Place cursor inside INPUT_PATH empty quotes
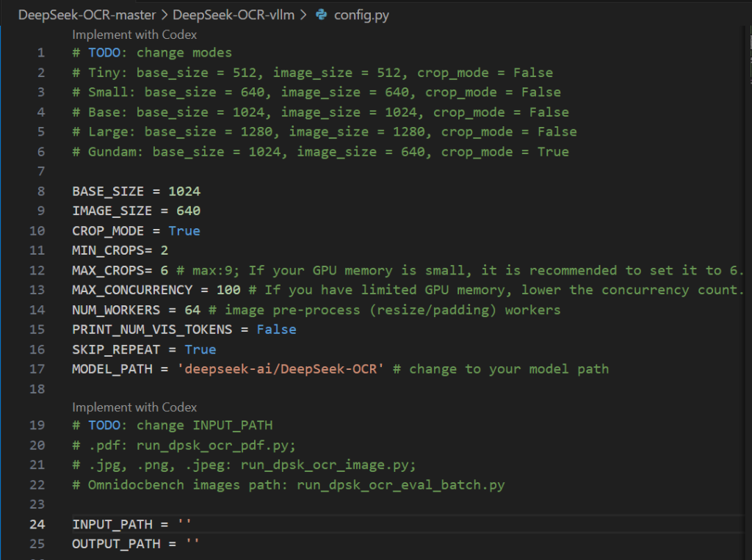The width and height of the screenshot is (752, 560). pyautogui.click(x=184, y=524)
